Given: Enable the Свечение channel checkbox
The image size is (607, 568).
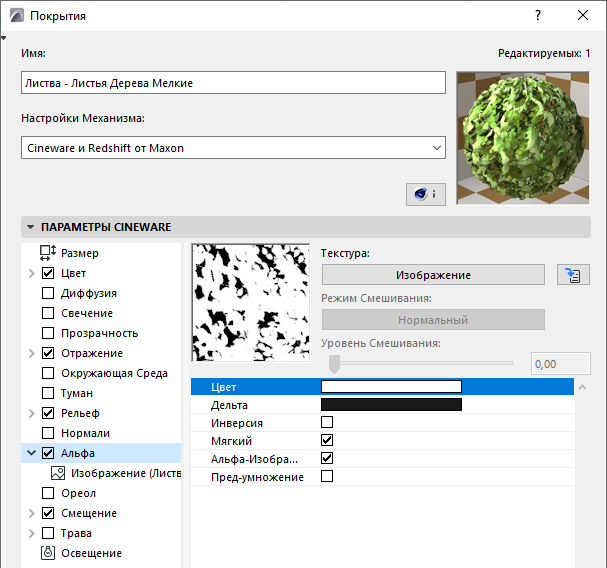Looking at the screenshot, I should 48,313.
